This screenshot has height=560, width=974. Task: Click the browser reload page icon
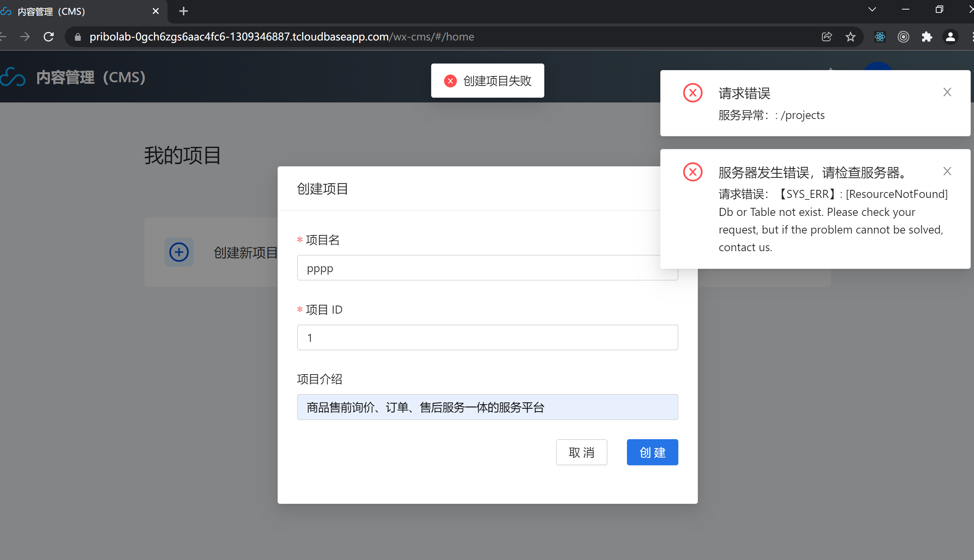[x=48, y=37]
